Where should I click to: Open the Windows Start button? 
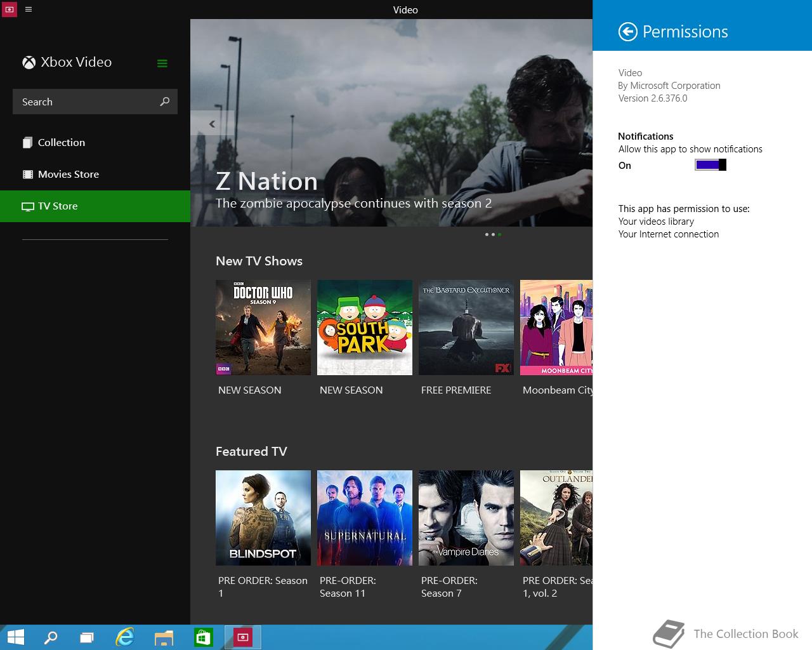tap(16, 637)
